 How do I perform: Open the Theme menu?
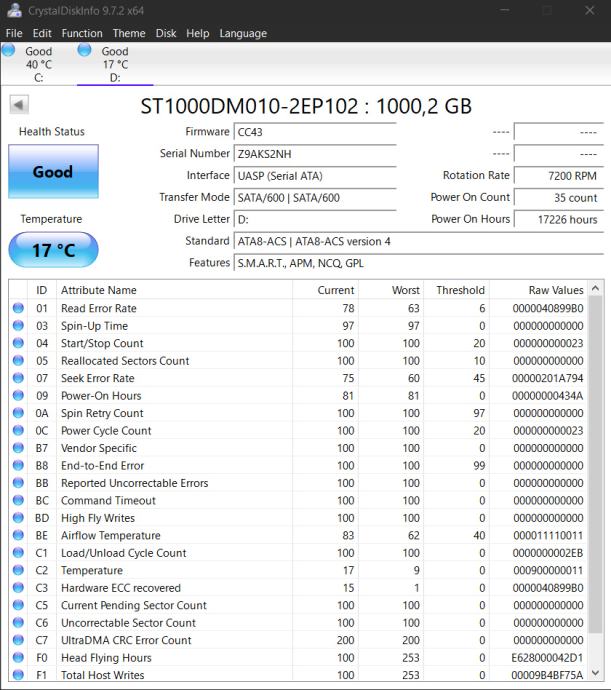pos(129,33)
